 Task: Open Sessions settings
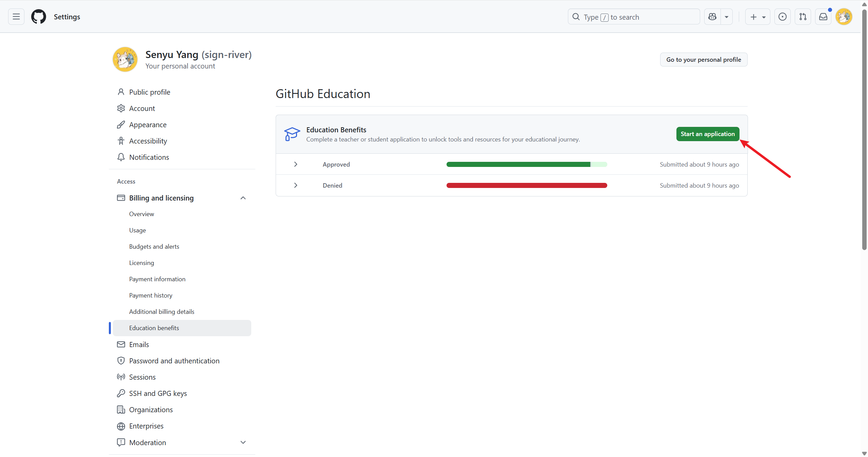coord(142,377)
